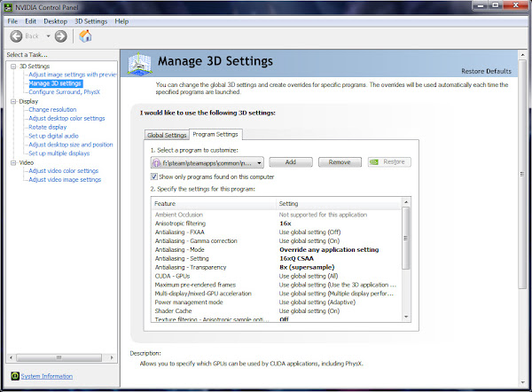Image resolution: width=532 pixels, height=392 pixels.
Task: Click the Restore button
Action: (x=389, y=162)
